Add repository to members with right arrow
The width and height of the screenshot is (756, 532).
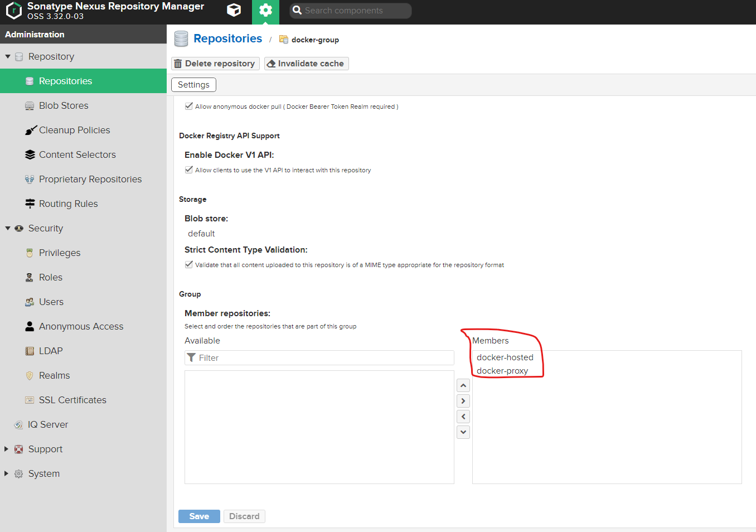(463, 401)
